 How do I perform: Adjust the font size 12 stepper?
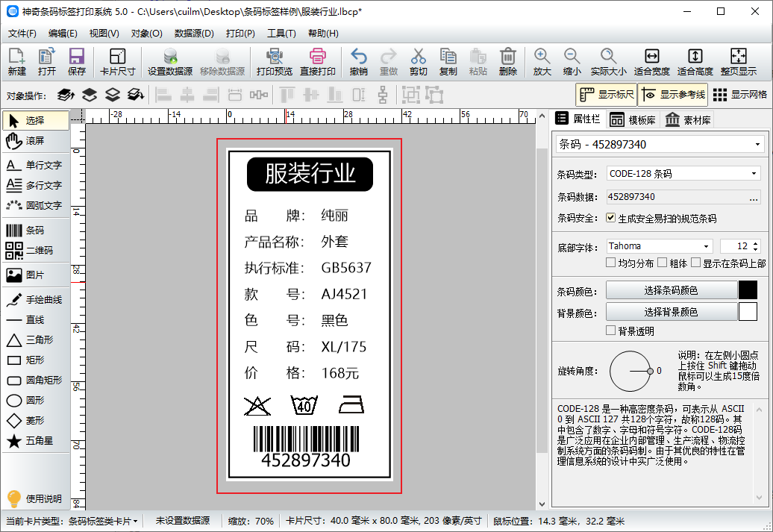pyautogui.click(x=756, y=246)
